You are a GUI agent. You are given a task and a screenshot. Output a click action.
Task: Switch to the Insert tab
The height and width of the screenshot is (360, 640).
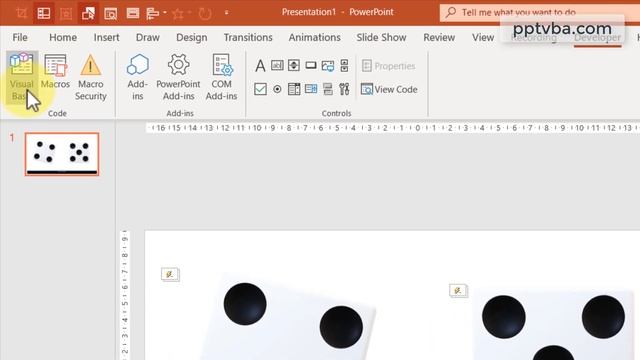tap(107, 38)
